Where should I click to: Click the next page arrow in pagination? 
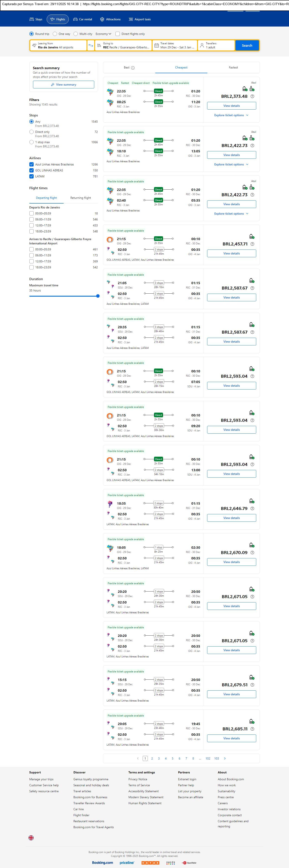point(225,758)
